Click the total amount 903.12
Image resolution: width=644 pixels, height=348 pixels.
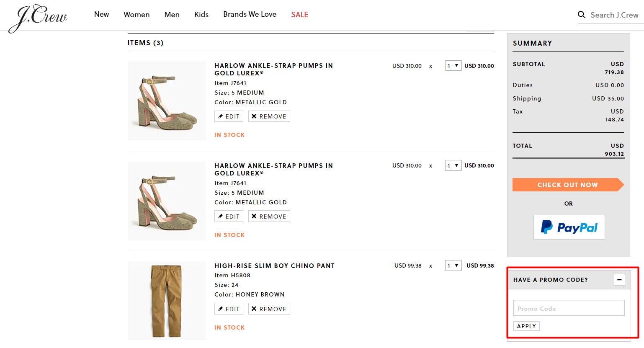coord(614,154)
